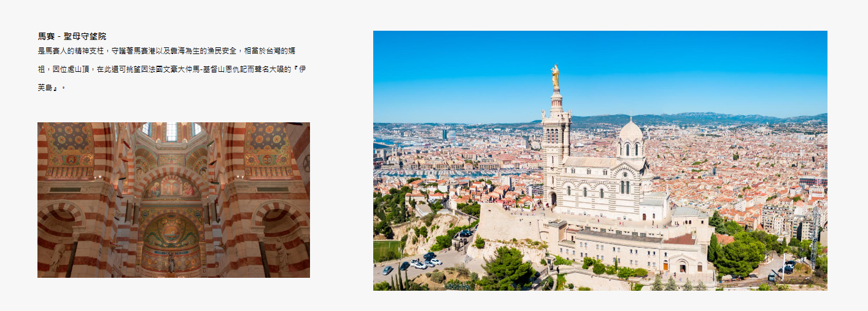Screen dimensions: 868x311
Task: Click the lattice tower at photo's right edge
Action: pyautogui.click(x=814, y=240)
